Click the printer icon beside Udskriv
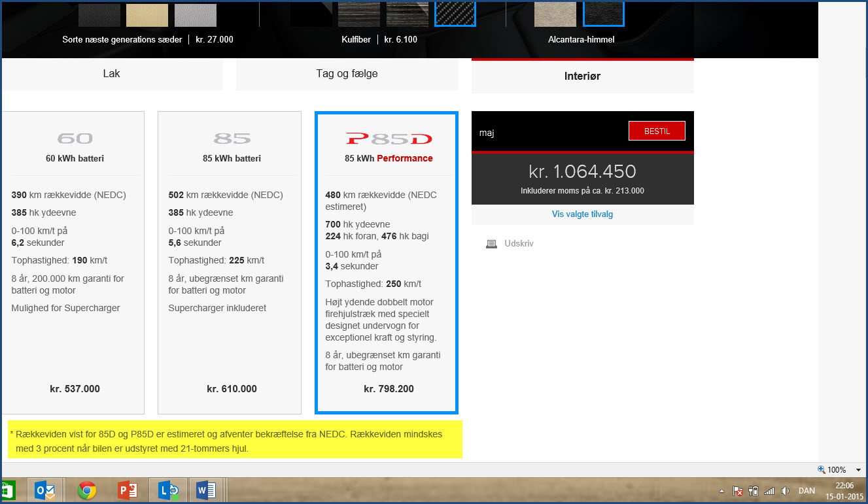Screen dimensions: 868x504 [491, 244]
